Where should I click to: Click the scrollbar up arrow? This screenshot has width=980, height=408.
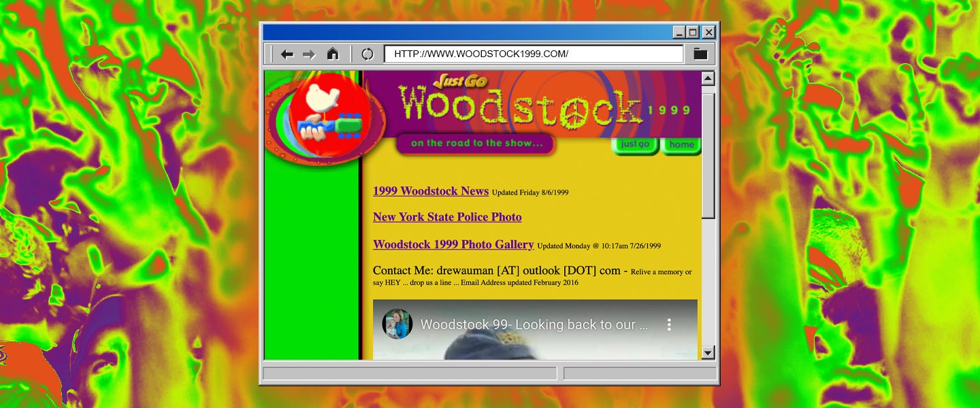pos(708,79)
